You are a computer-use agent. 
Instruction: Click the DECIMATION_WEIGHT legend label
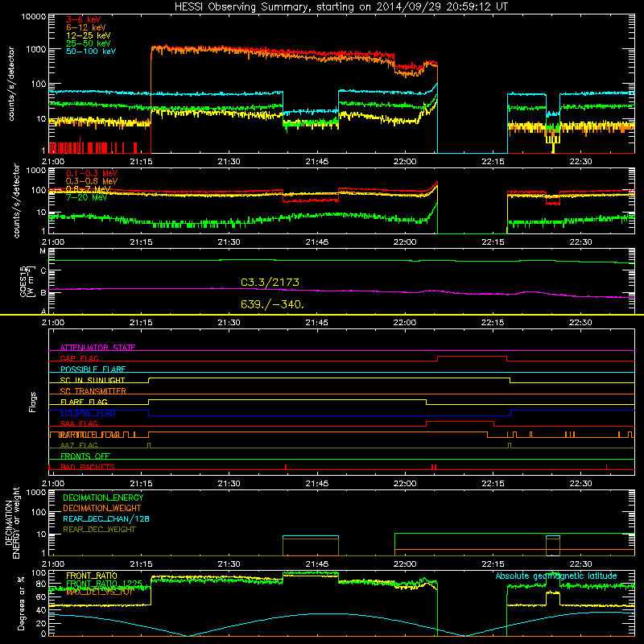102,508
